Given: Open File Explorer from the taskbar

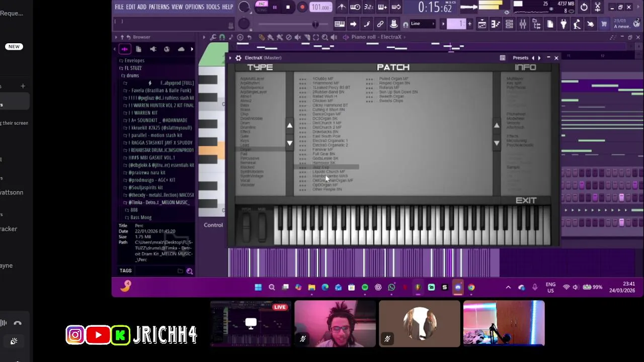Looking at the screenshot, I should (311, 287).
